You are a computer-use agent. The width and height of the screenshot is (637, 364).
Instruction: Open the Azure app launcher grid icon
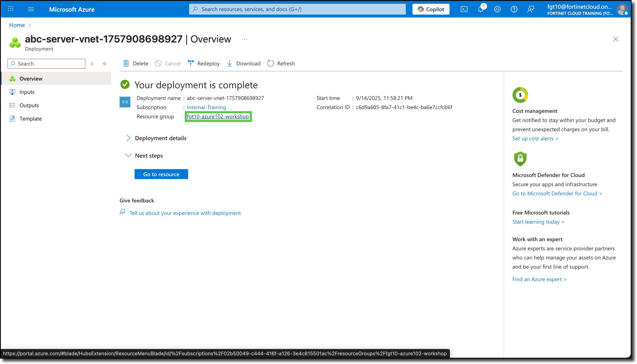pos(10,9)
